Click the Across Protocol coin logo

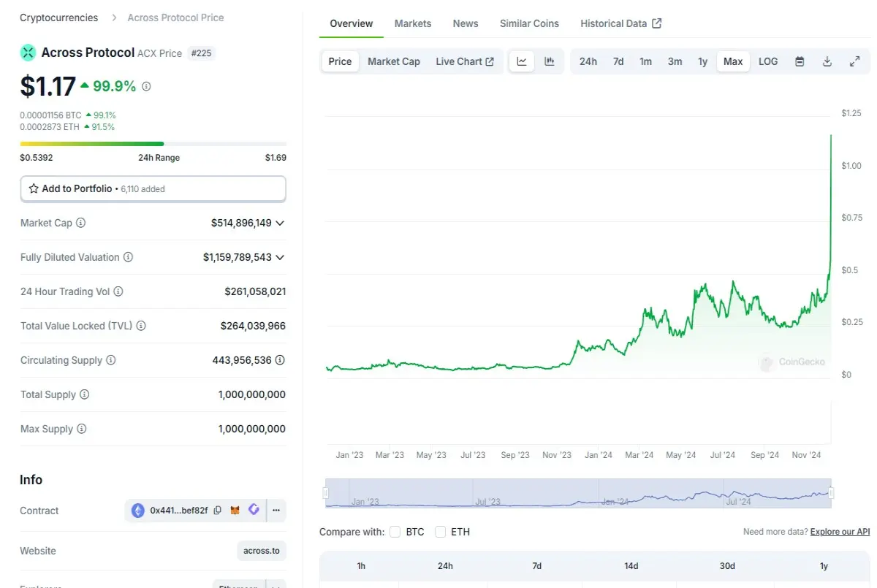click(28, 53)
